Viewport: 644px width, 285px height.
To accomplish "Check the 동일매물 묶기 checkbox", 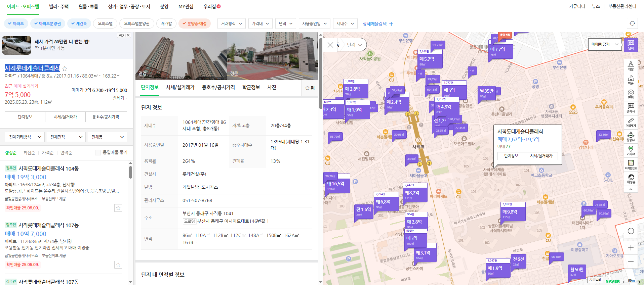I will (98, 153).
